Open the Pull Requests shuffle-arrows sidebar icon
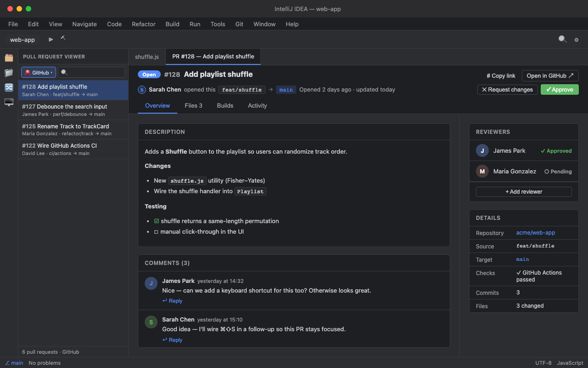Screen dimensions: 588x368 [9, 87]
